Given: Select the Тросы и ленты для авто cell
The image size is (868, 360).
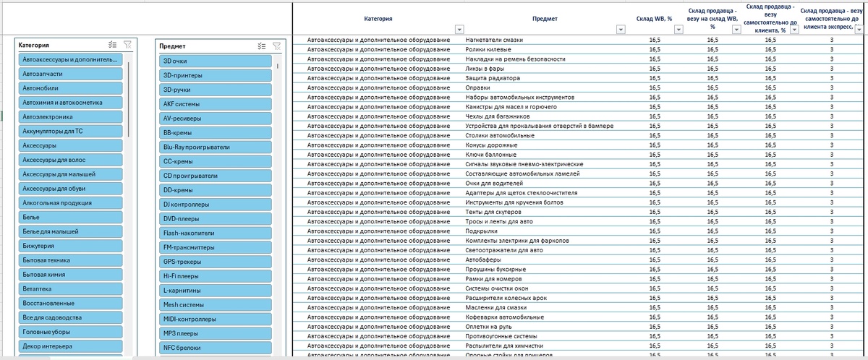Looking at the screenshot, I should coord(544,221).
